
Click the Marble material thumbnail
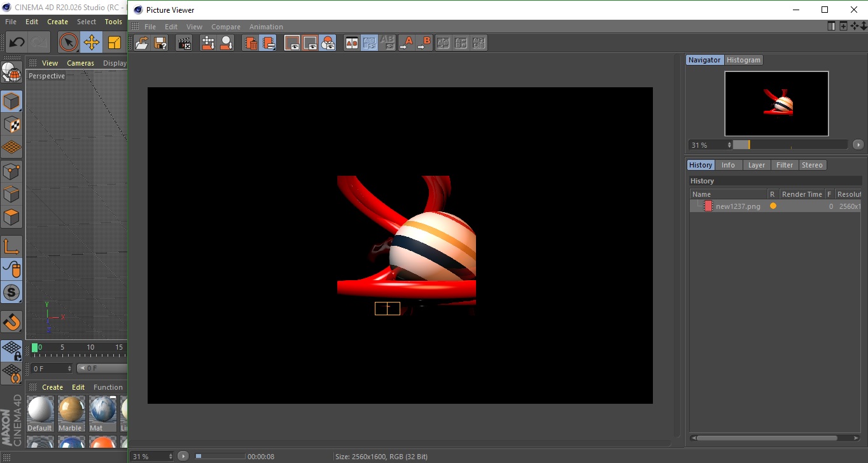71,410
